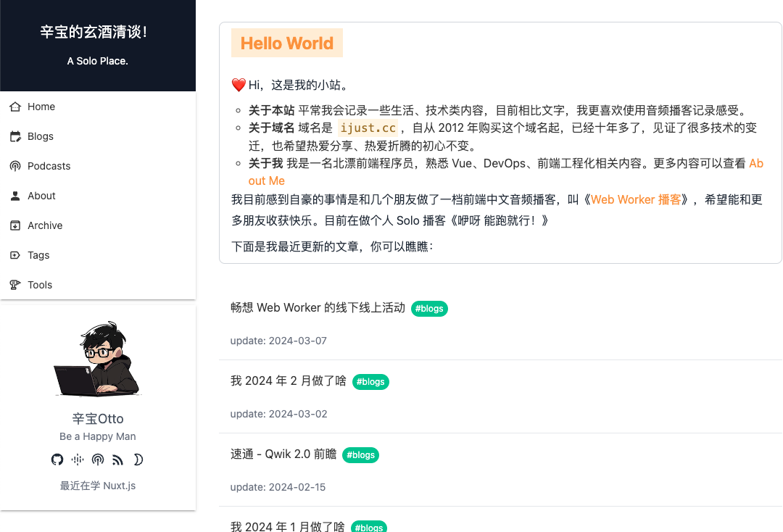Click the red heart emoji before Hi
Viewport: 783px width, 532px height.
click(x=239, y=86)
